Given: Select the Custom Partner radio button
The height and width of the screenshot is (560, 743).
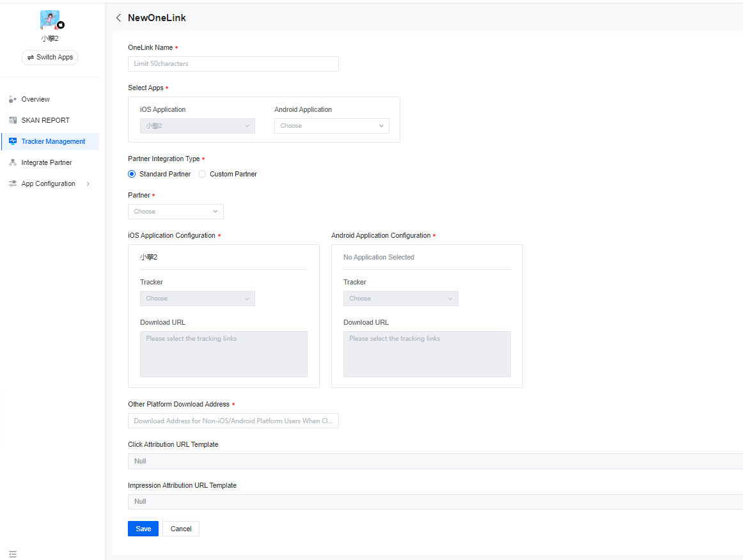Looking at the screenshot, I should tap(202, 173).
